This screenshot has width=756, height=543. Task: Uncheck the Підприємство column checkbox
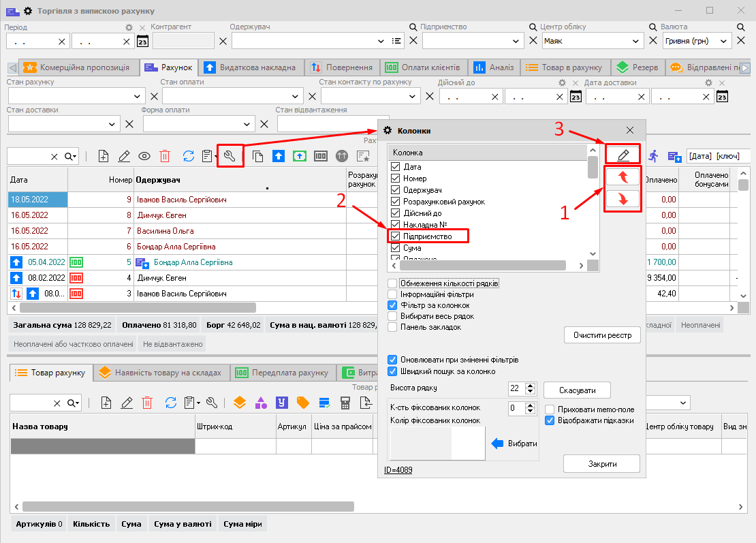pyautogui.click(x=395, y=236)
